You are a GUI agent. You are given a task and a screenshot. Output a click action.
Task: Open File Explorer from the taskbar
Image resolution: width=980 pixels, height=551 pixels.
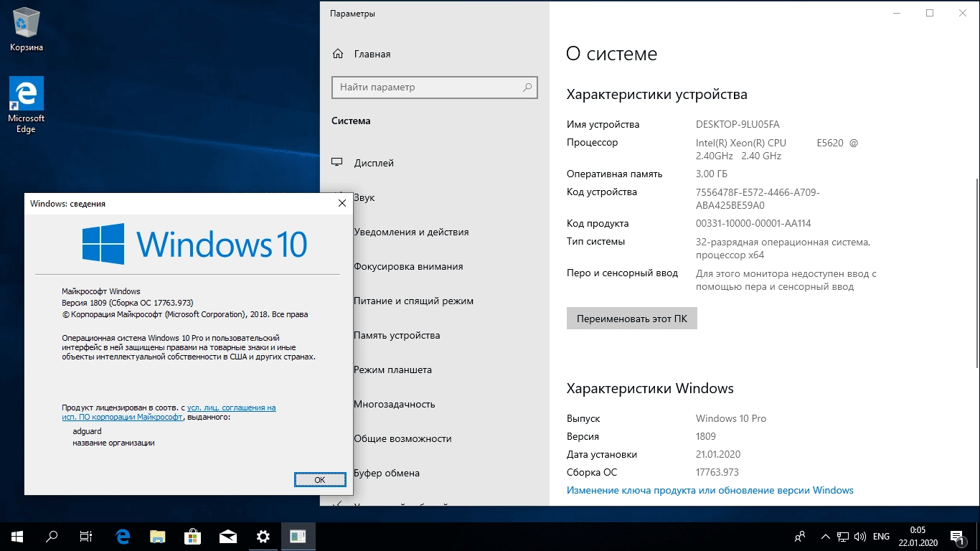158,537
